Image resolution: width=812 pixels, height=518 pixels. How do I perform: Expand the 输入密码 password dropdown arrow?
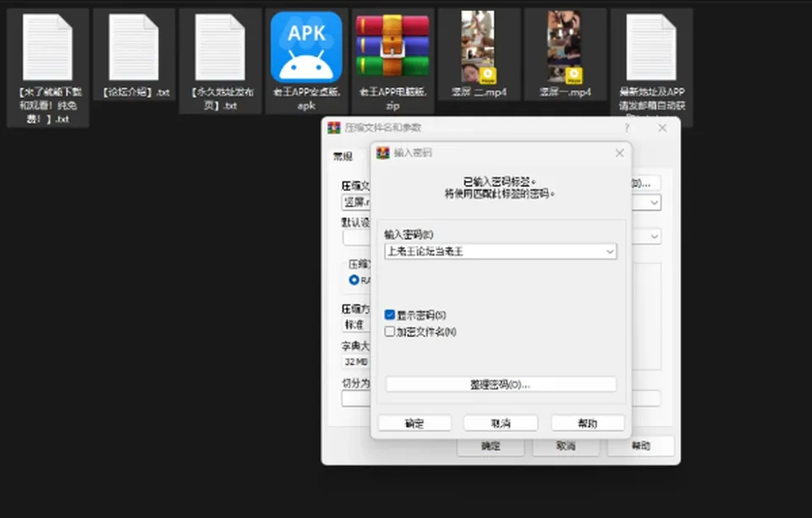610,252
